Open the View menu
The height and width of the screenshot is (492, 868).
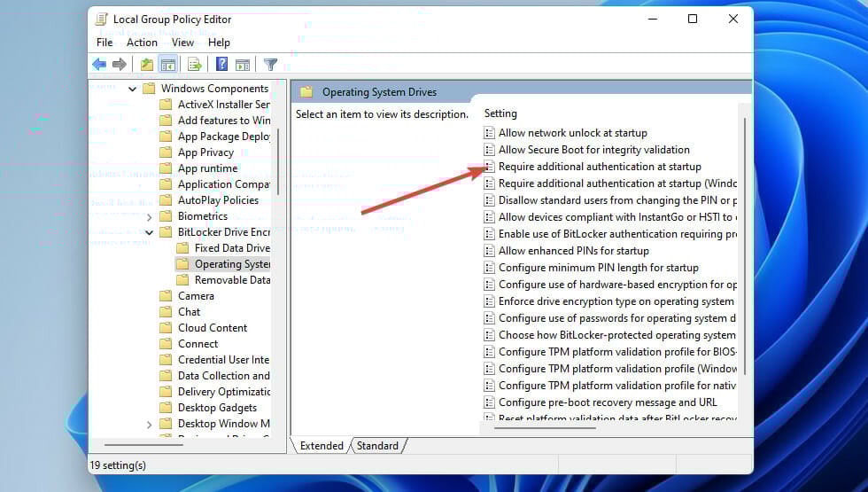pyautogui.click(x=182, y=43)
